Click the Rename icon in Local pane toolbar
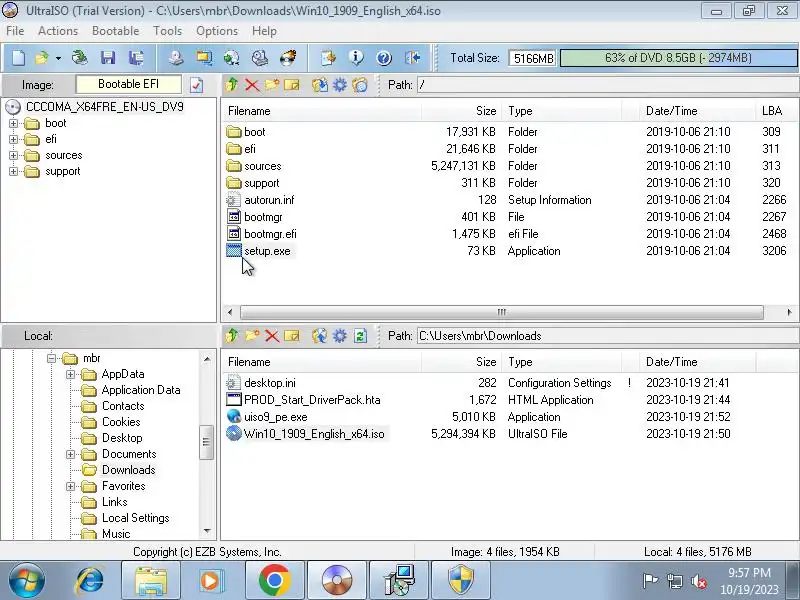 click(x=292, y=336)
